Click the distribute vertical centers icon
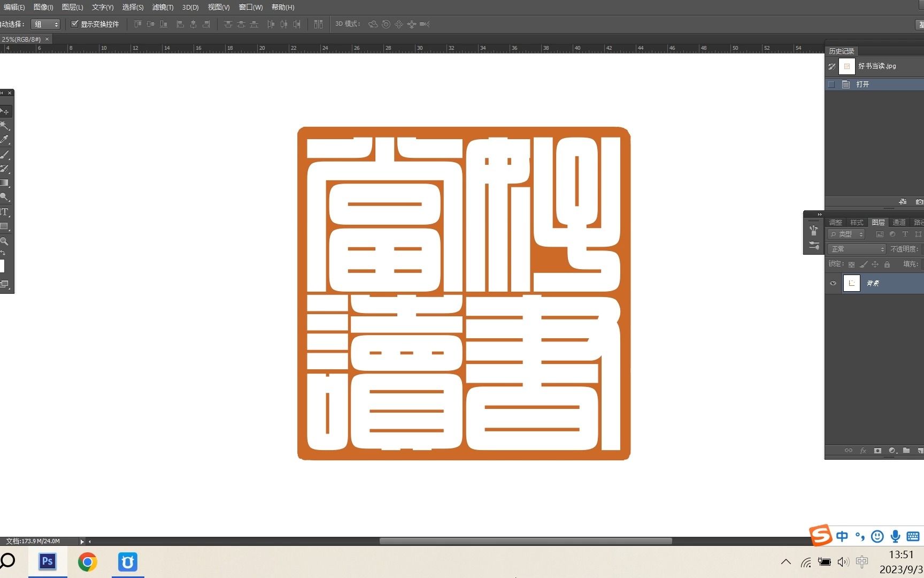Image resolution: width=924 pixels, height=578 pixels. pyautogui.click(x=241, y=24)
